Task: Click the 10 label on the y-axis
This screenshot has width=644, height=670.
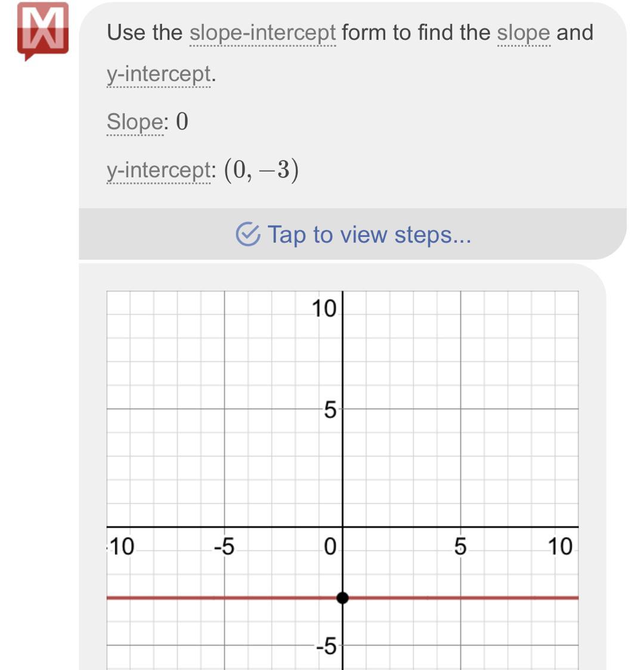Action: [x=324, y=309]
